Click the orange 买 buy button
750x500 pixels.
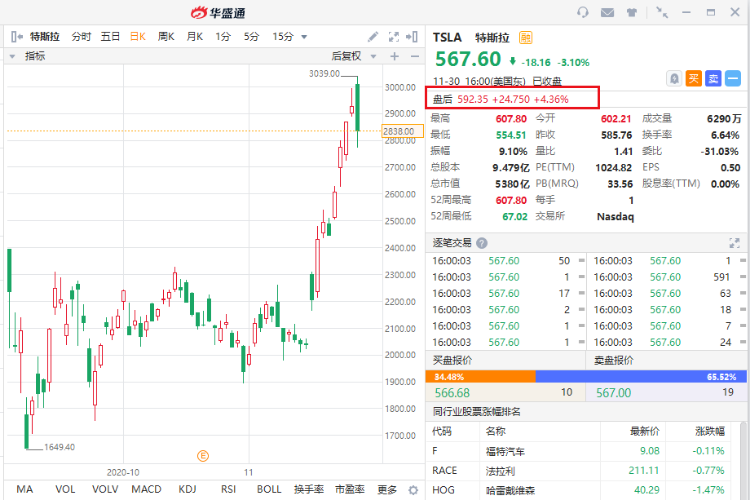click(694, 78)
